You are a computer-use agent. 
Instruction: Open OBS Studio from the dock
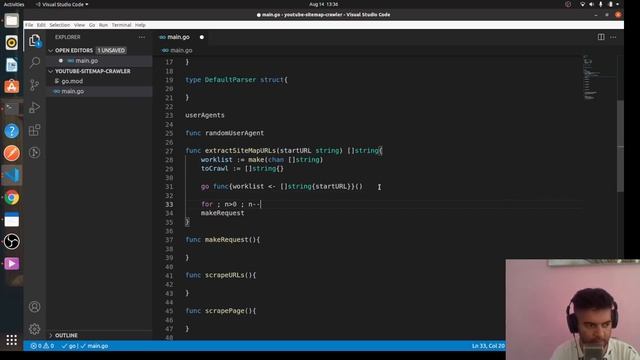pyautogui.click(x=11, y=242)
